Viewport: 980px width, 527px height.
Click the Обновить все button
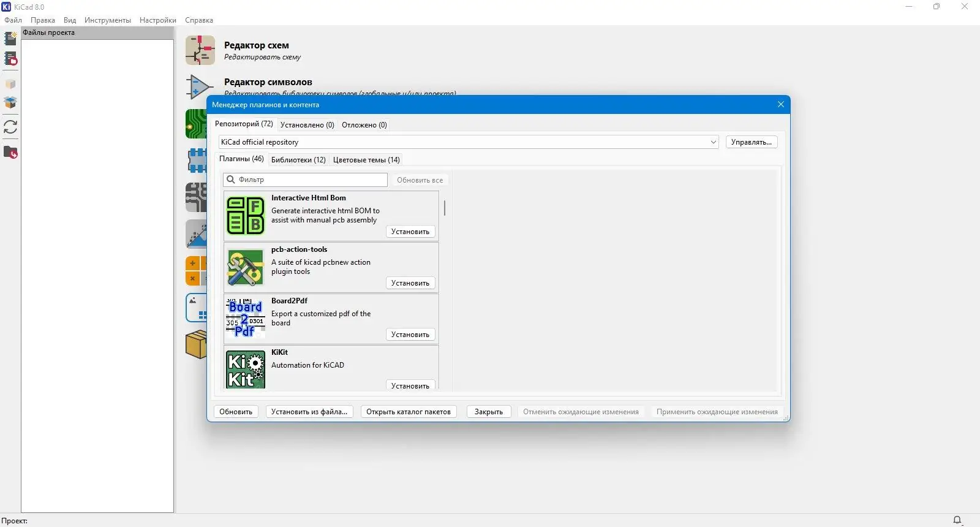420,180
